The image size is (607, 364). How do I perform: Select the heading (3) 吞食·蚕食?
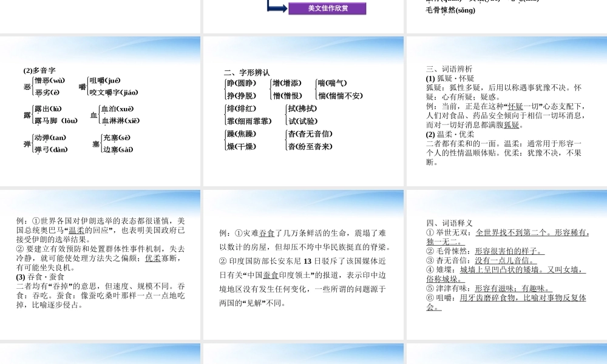[x=40, y=277]
